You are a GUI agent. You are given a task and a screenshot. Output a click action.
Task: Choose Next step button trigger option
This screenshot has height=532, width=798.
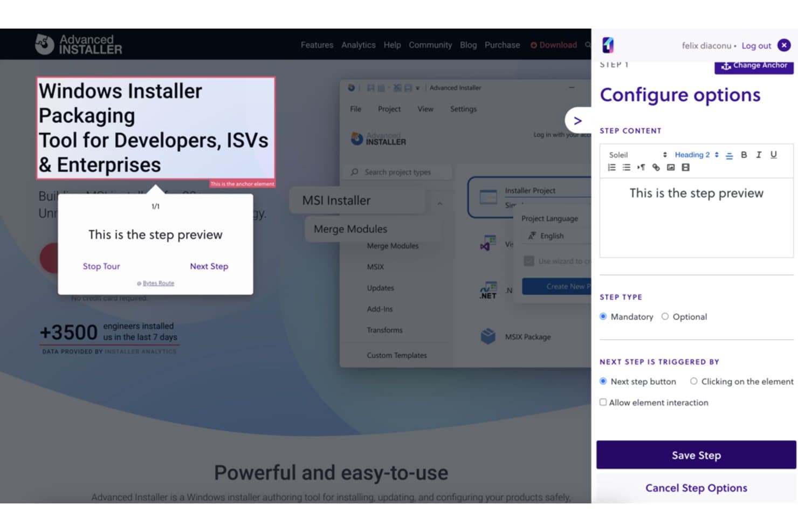coord(603,381)
